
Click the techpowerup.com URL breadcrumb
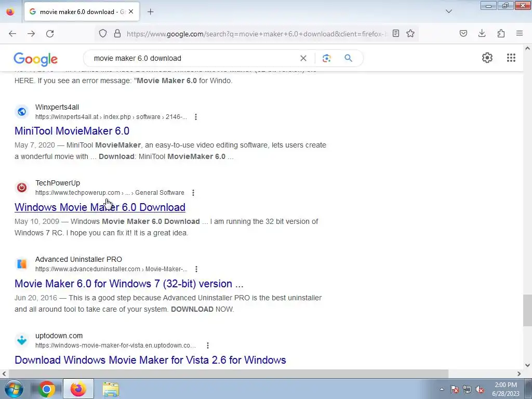110,193
